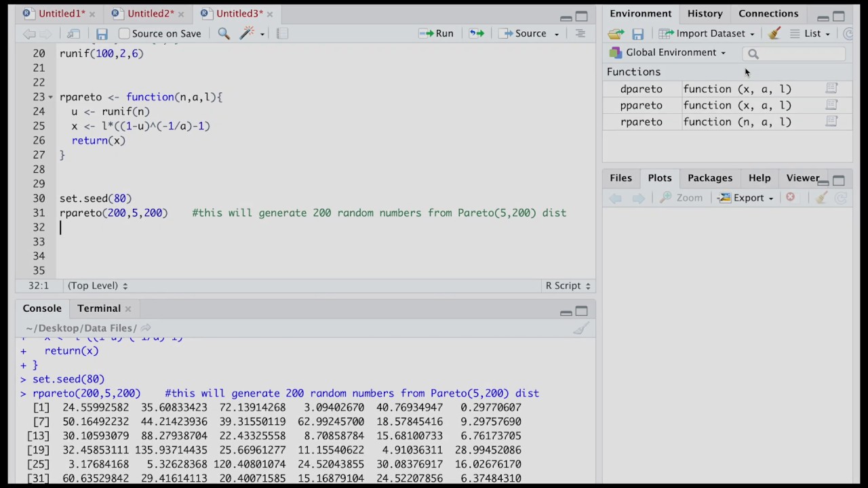Go forward with the source location arrow
868x488 pixels.
(x=46, y=33)
